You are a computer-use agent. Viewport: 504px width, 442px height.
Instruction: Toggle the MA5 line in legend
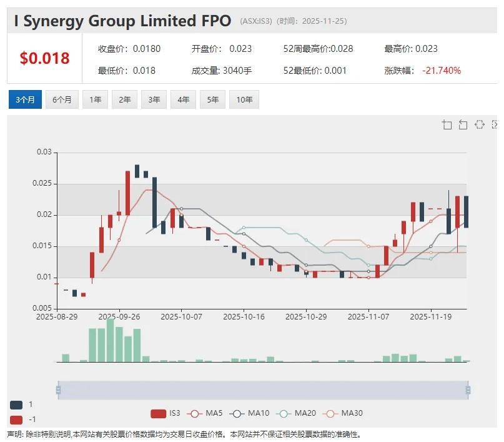click(206, 413)
